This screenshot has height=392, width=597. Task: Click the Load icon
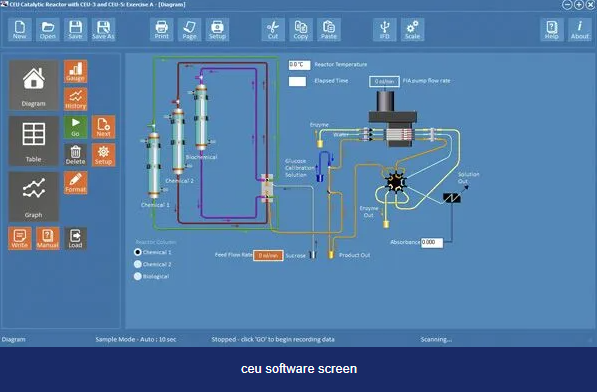[x=75, y=239]
